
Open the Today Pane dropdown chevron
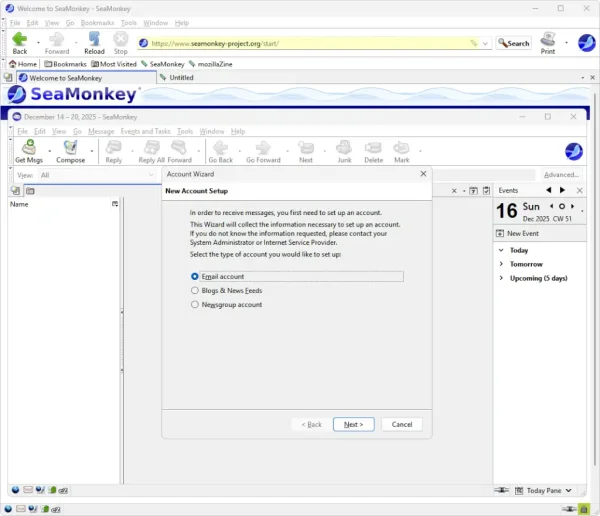click(x=569, y=491)
